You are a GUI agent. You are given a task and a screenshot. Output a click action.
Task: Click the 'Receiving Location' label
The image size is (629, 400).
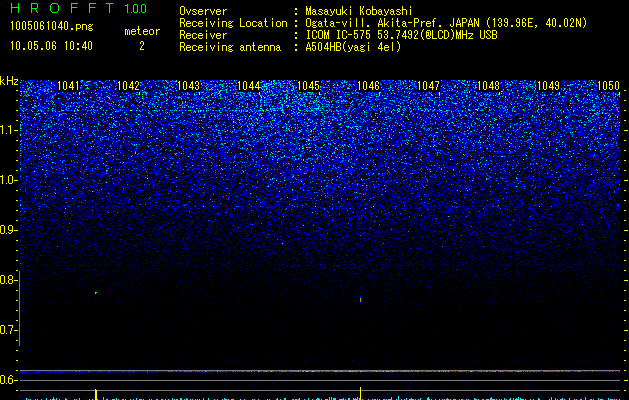[x=233, y=23]
